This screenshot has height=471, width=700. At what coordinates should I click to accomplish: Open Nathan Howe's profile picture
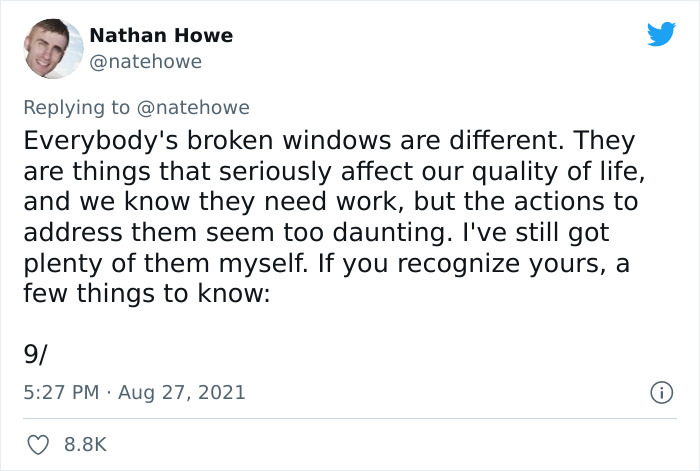click(x=53, y=48)
